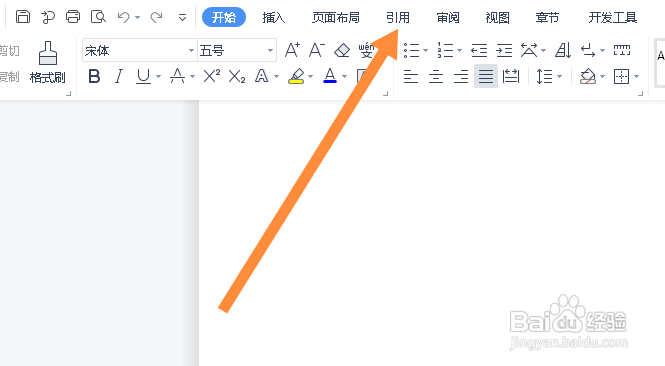
Task: Increase font size with A+ icon
Action: pos(292,50)
